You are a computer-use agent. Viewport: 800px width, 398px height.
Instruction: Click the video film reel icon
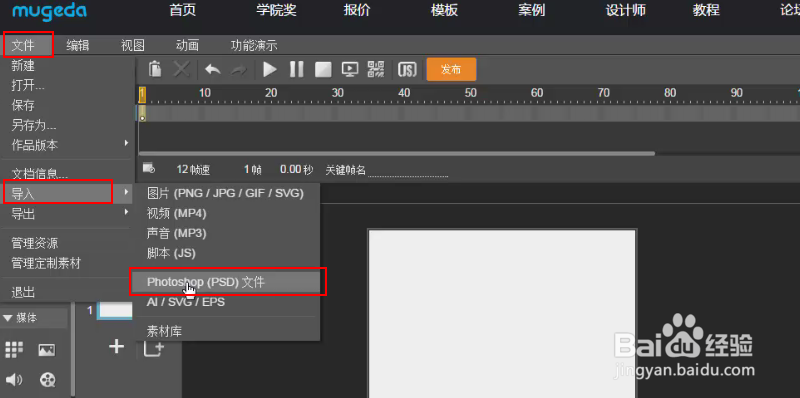pyautogui.click(x=47, y=380)
